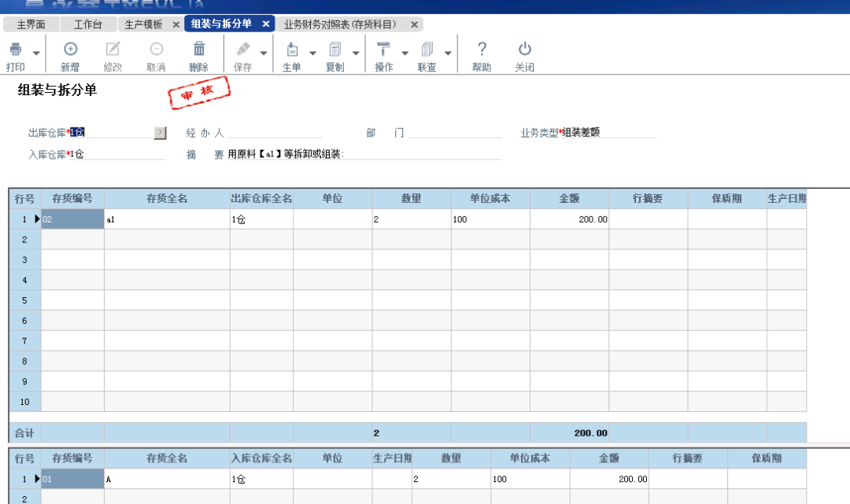Image resolution: width=850 pixels, height=504 pixels.
Task: Select the 新增 (Add New) icon
Action: click(x=70, y=50)
